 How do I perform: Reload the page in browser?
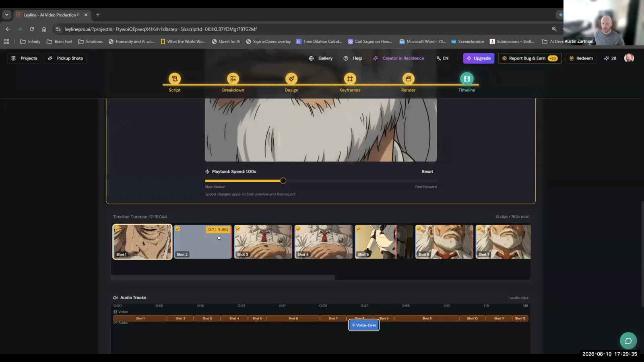[x=32, y=29]
